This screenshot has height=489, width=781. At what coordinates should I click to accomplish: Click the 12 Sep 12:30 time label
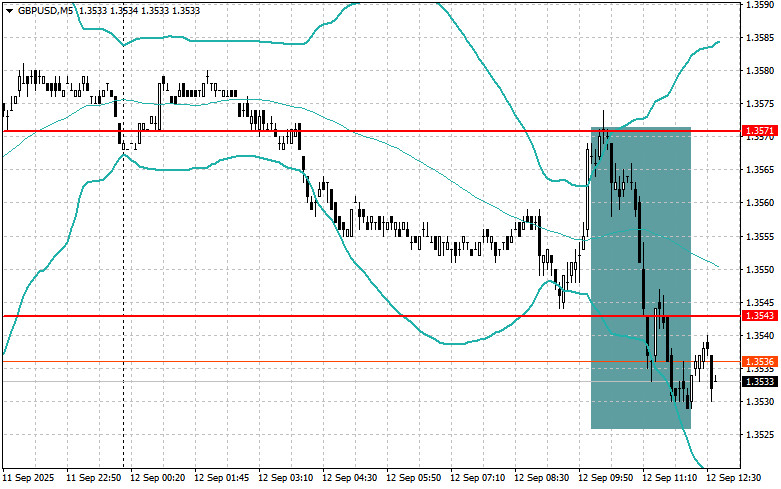(733, 478)
